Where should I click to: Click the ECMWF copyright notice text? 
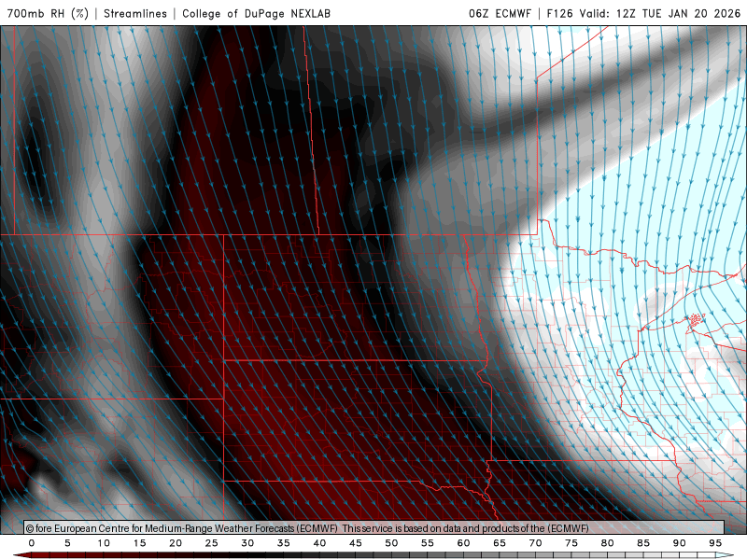click(x=307, y=528)
